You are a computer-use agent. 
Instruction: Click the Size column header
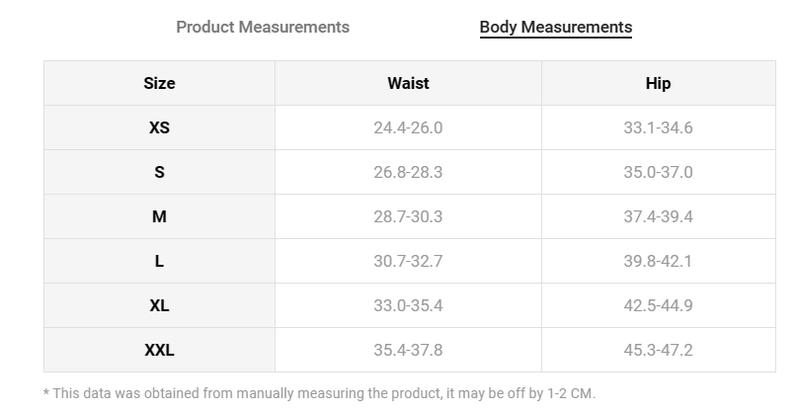tap(159, 83)
